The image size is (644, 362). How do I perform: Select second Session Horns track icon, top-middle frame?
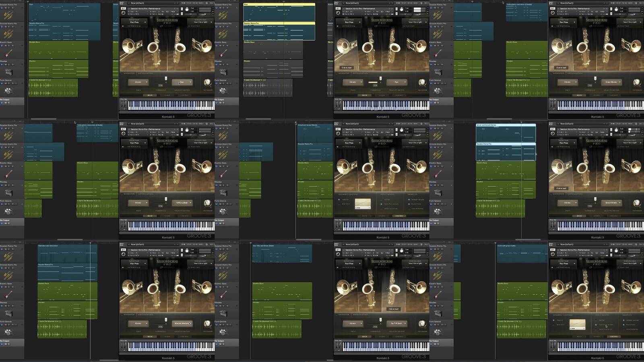click(223, 34)
